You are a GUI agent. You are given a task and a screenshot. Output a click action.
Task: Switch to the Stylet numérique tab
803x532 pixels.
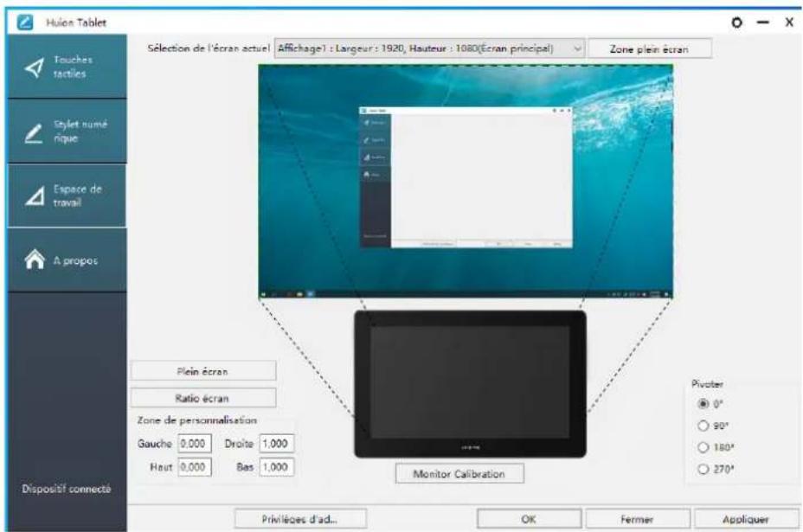pyautogui.click(x=67, y=131)
